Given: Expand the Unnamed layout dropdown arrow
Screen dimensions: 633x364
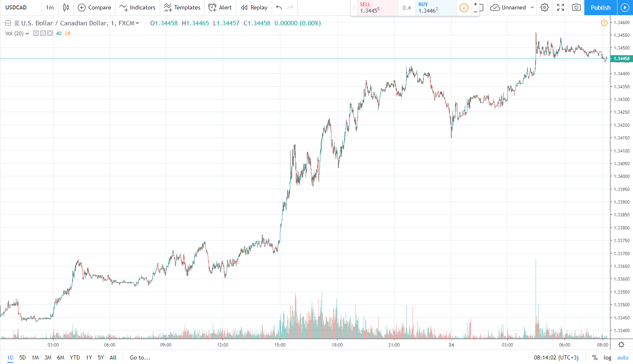Looking at the screenshot, I should tap(532, 7).
